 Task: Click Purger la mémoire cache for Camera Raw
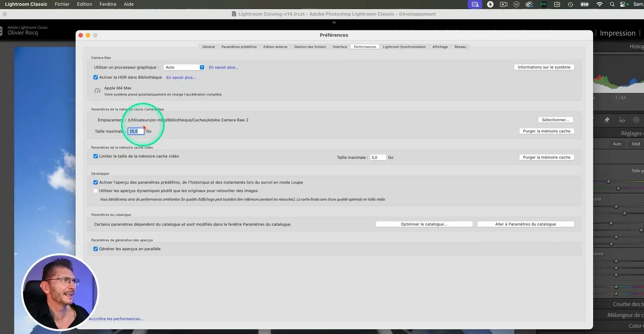(x=546, y=131)
